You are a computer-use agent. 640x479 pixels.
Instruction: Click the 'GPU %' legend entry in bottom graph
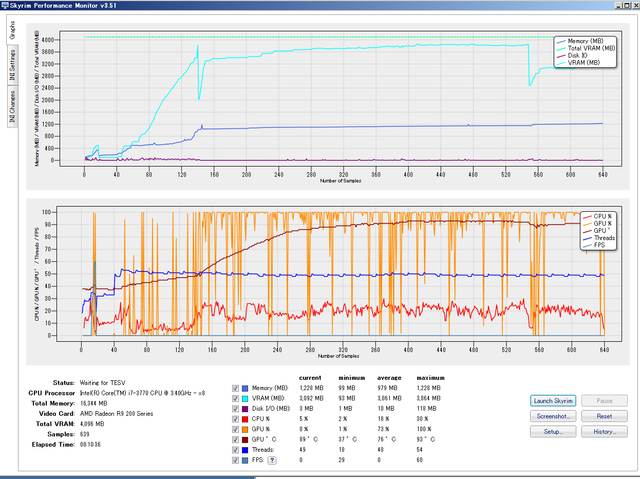click(602, 224)
